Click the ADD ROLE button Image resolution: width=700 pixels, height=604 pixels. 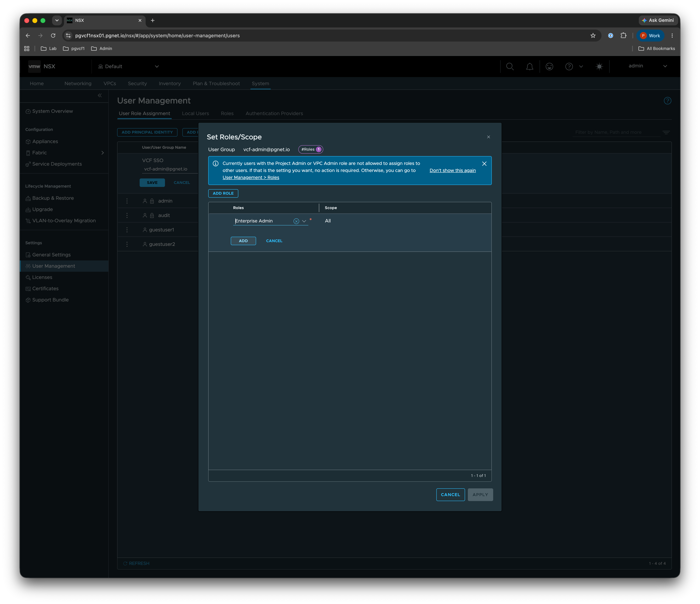223,193
